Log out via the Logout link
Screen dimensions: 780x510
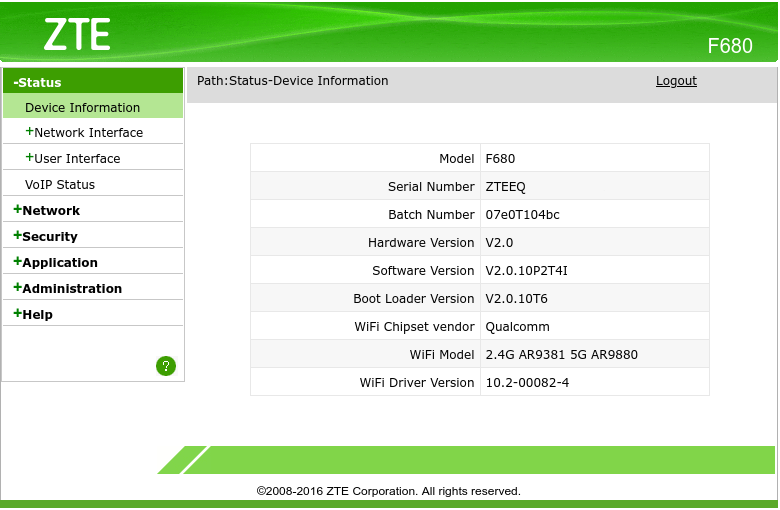[x=676, y=81]
